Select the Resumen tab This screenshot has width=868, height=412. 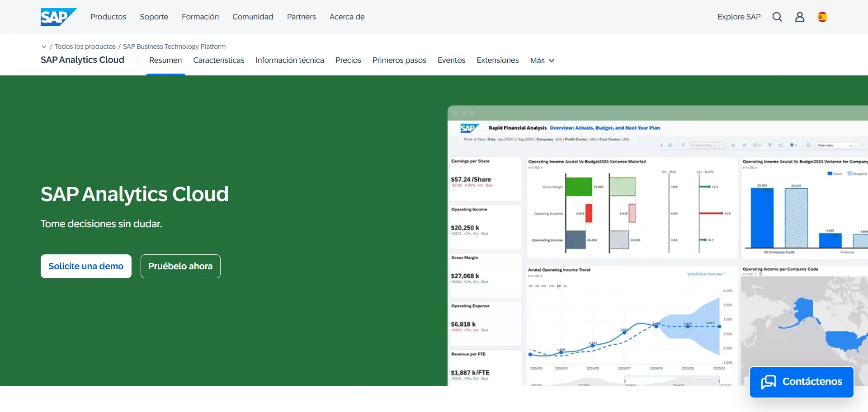click(x=165, y=60)
